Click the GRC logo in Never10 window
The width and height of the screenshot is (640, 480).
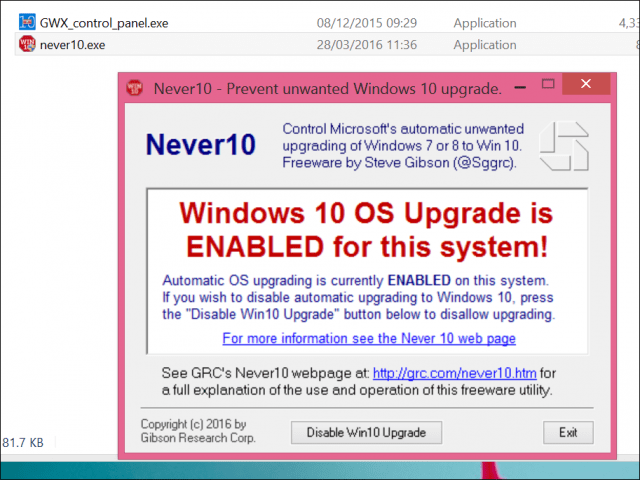point(564,146)
